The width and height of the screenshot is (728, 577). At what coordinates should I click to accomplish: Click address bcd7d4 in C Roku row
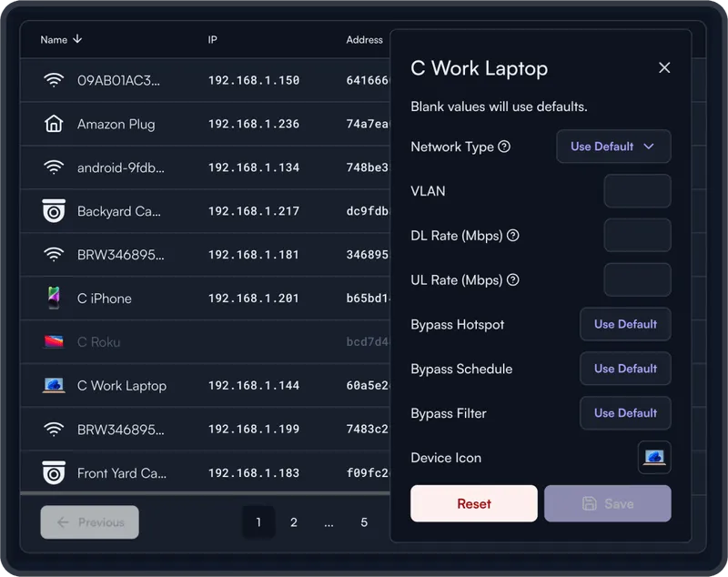click(x=368, y=341)
